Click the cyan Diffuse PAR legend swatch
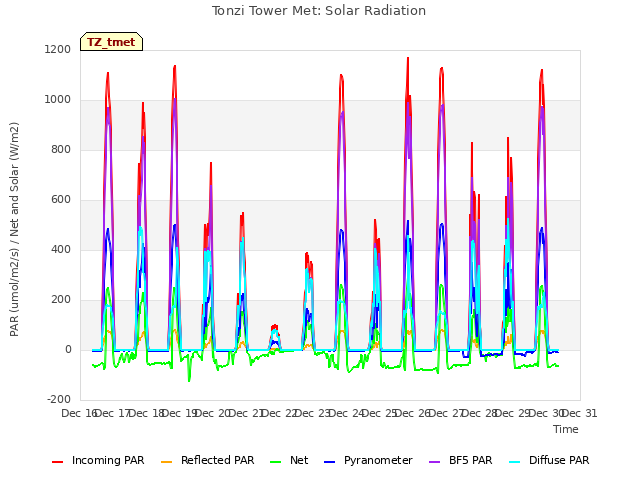The width and height of the screenshot is (640, 480). tap(515, 462)
